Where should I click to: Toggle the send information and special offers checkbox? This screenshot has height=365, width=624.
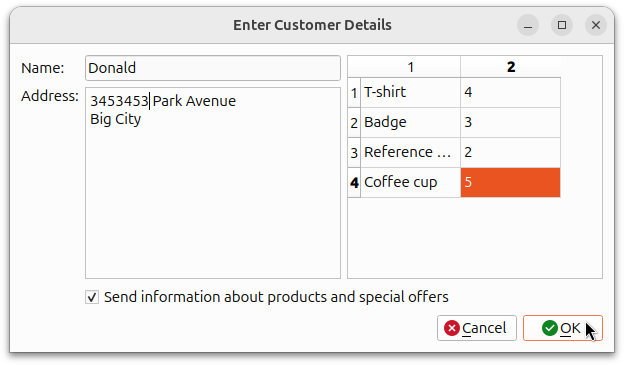92,297
